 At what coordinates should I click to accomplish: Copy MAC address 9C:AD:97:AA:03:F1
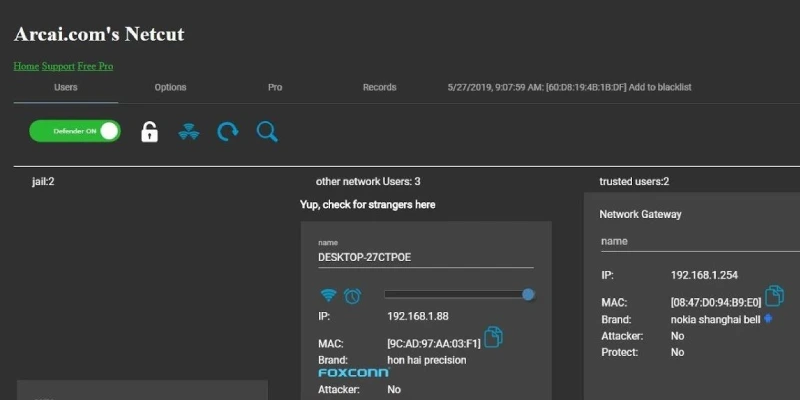coord(493,337)
